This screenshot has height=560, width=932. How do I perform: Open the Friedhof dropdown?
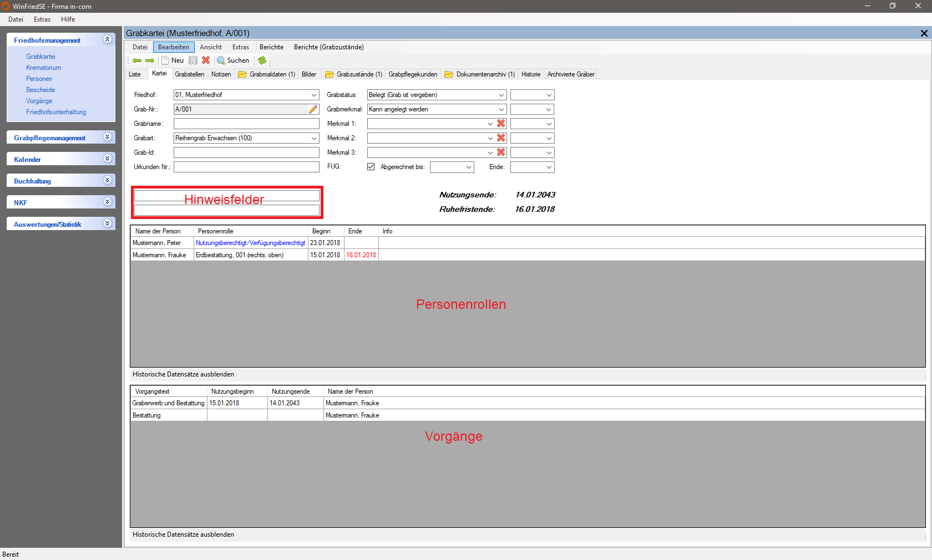click(x=314, y=95)
